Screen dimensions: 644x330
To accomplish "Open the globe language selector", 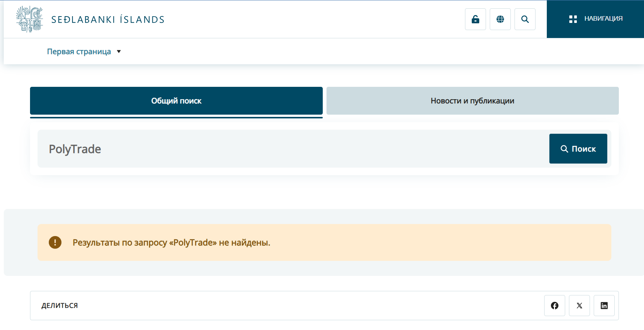I will click(500, 19).
